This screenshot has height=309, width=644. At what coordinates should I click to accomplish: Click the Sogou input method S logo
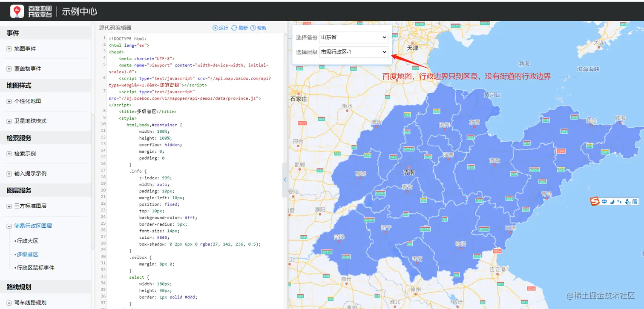(x=595, y=201)
